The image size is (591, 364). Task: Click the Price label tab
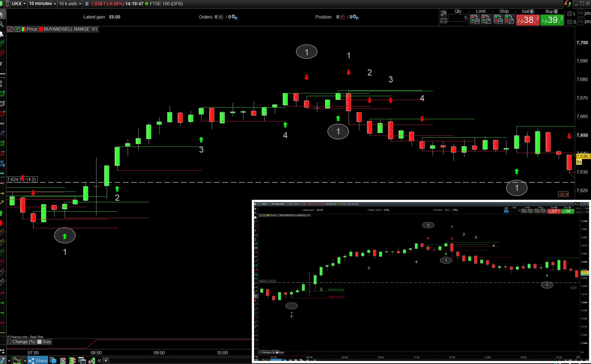coord(31,29)
